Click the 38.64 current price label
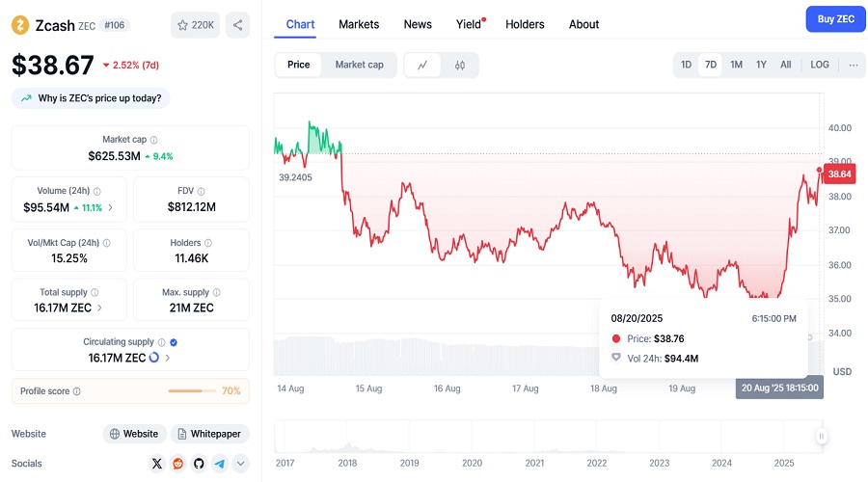 (839, 174)
